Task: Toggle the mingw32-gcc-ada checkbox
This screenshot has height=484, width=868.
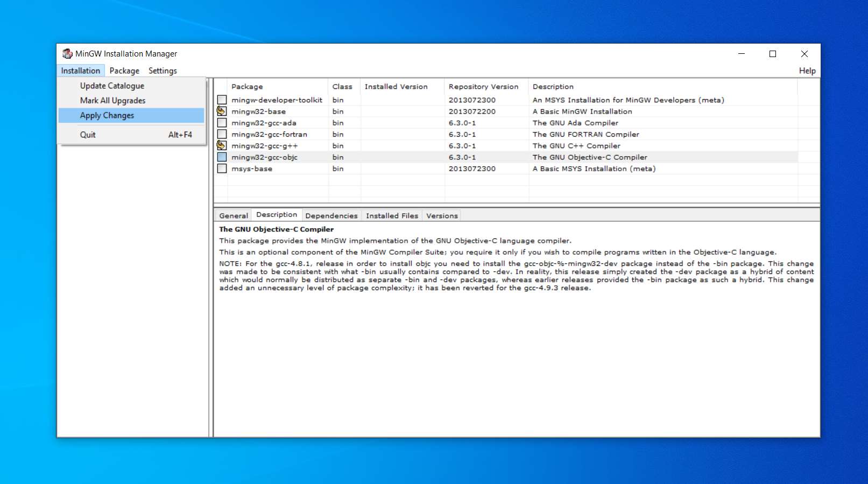Action: [222, 123]
